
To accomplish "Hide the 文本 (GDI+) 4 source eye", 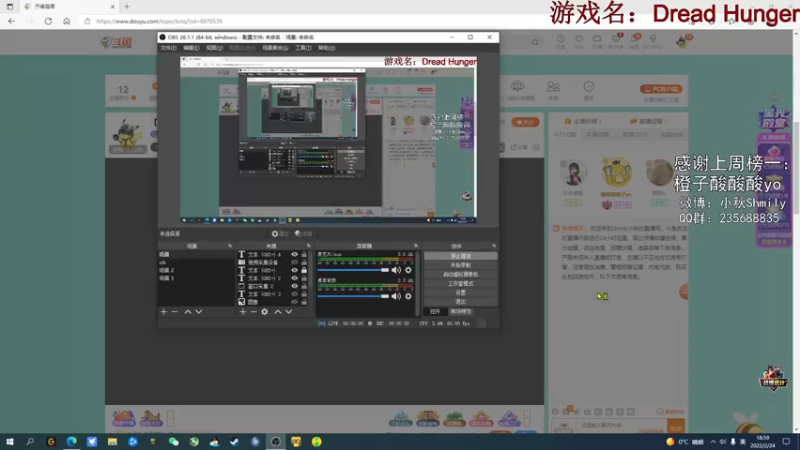I will pos(294,254).
